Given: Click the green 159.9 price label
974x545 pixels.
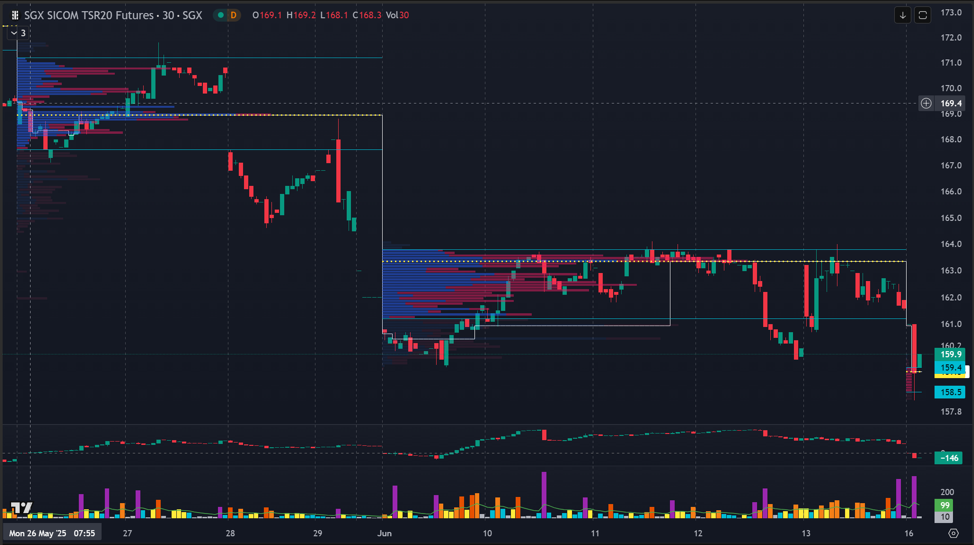Looking at the screenshot, I should pyautogui.click(x=950, y=354).
